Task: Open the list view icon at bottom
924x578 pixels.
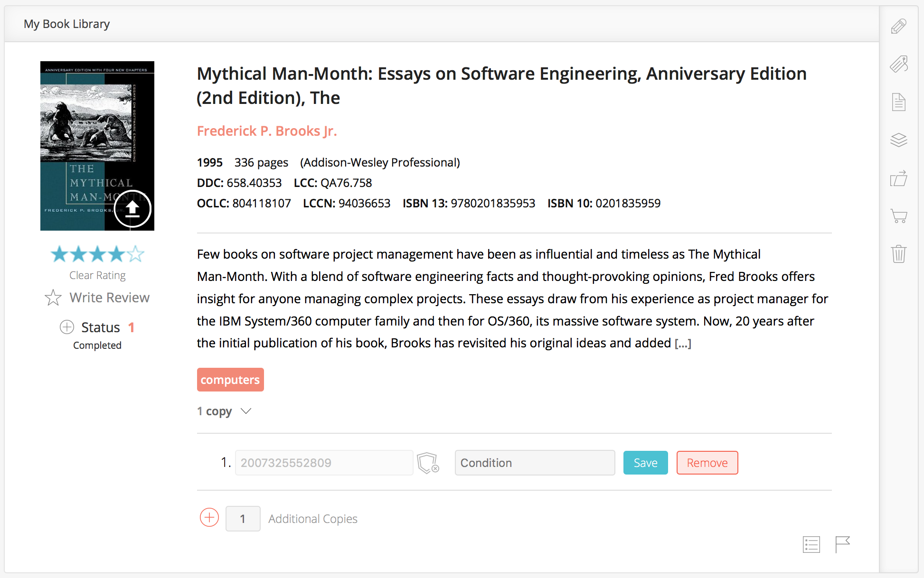Action: click(811, 544)
